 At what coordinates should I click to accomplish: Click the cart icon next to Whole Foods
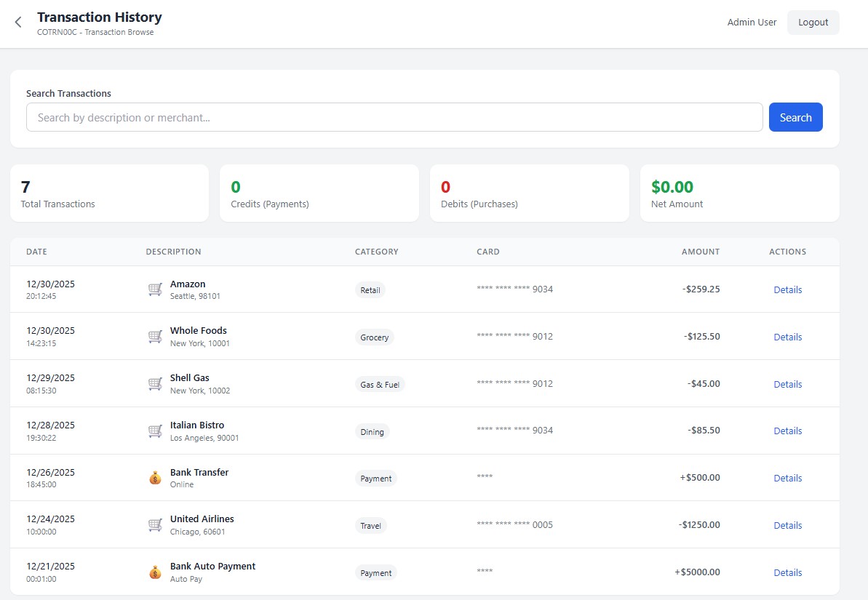tap(154, 336)
